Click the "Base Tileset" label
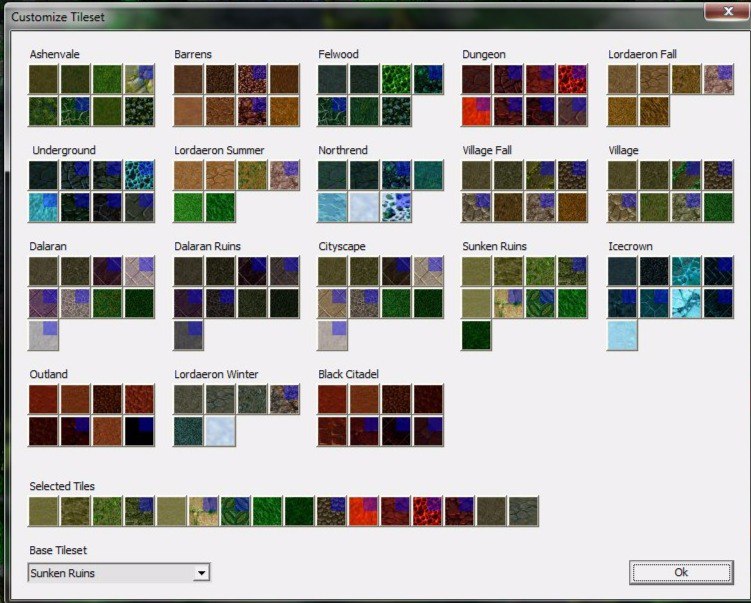 pos(58,550)
